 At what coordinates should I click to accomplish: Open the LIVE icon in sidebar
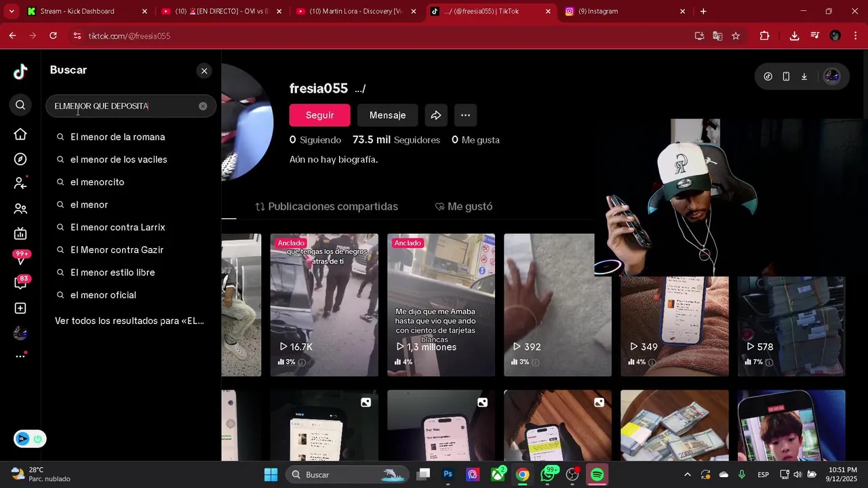tap(20, 234)
